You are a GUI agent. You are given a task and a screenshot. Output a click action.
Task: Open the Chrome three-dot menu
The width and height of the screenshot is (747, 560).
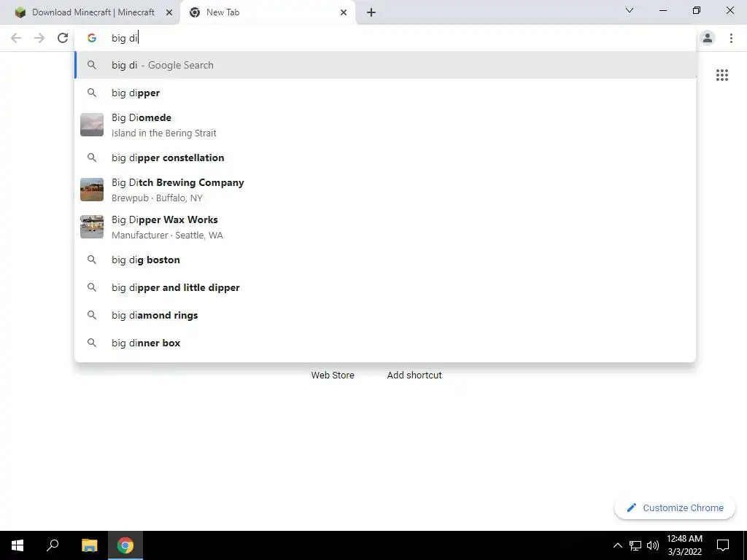[731, 38]
